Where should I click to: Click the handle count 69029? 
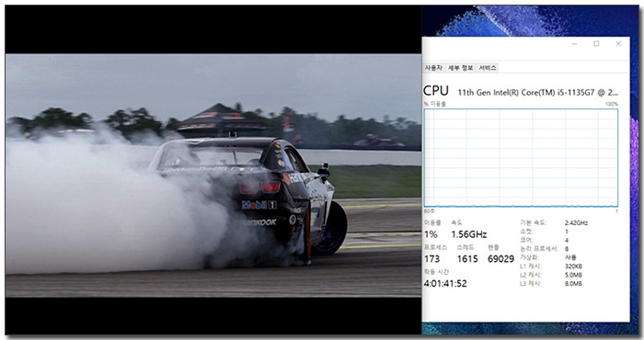pos(501,259)
